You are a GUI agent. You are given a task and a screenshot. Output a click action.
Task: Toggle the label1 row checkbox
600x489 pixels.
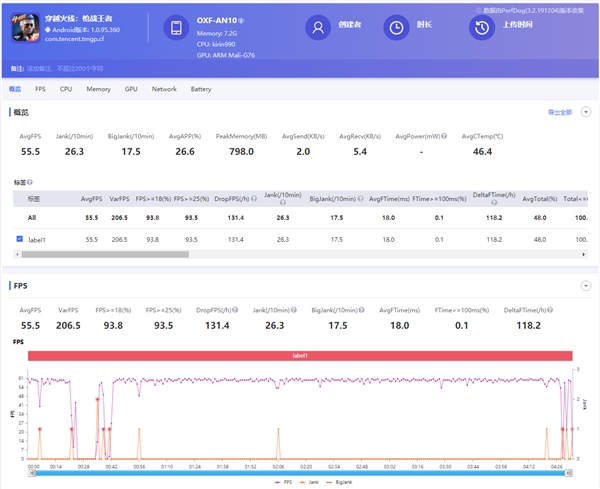(x=20, y=239)
